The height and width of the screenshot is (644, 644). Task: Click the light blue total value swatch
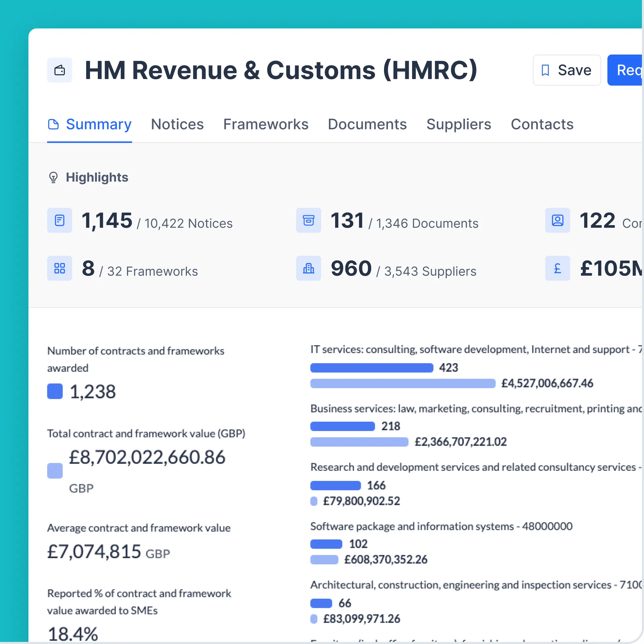pyautogui.click(x=55, y=471)
